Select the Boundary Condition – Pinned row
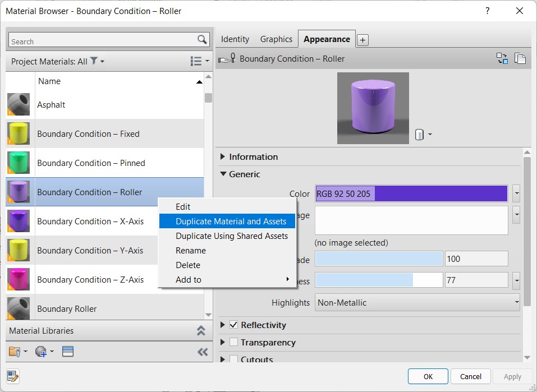537x392 pixels. 105,163
